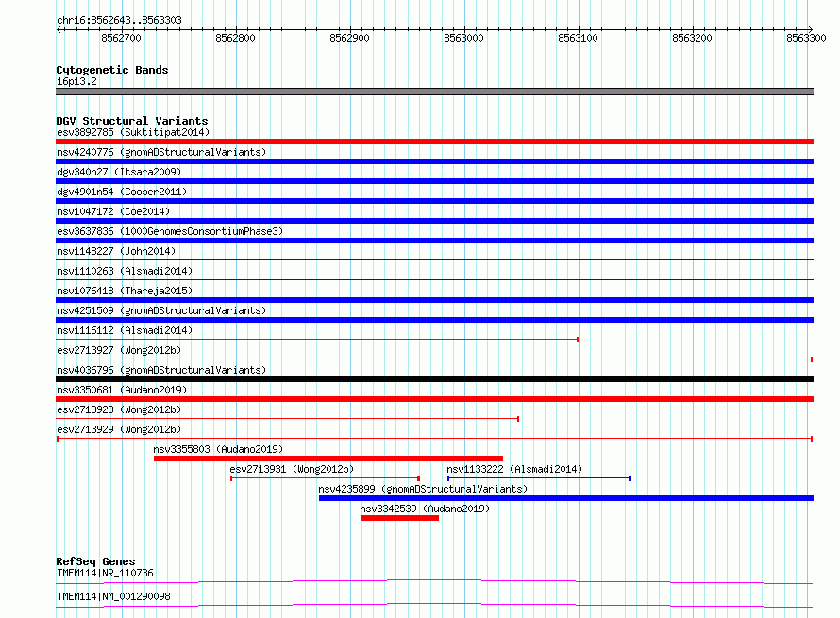The width and height of the screenshot is (840, 618).
Task: Click the blue bar under nsv4240776
Action: click(x=434, y=161)
